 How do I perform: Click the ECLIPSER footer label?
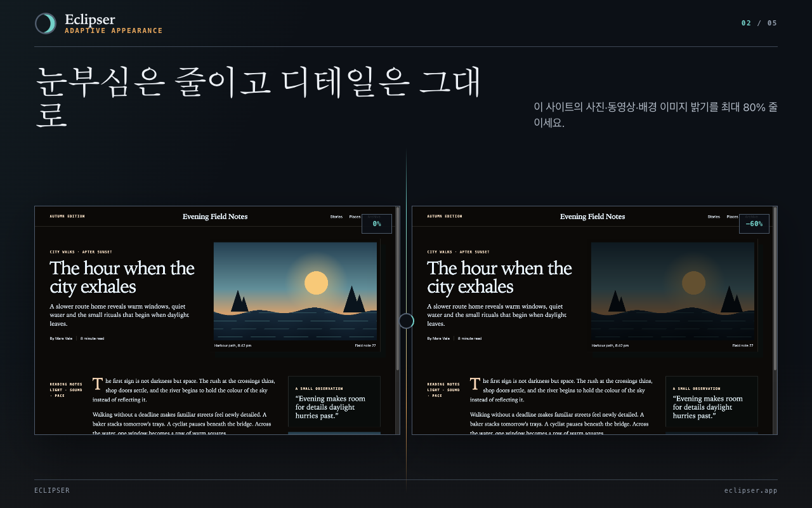pyautogui.click(x=52, y=490)
